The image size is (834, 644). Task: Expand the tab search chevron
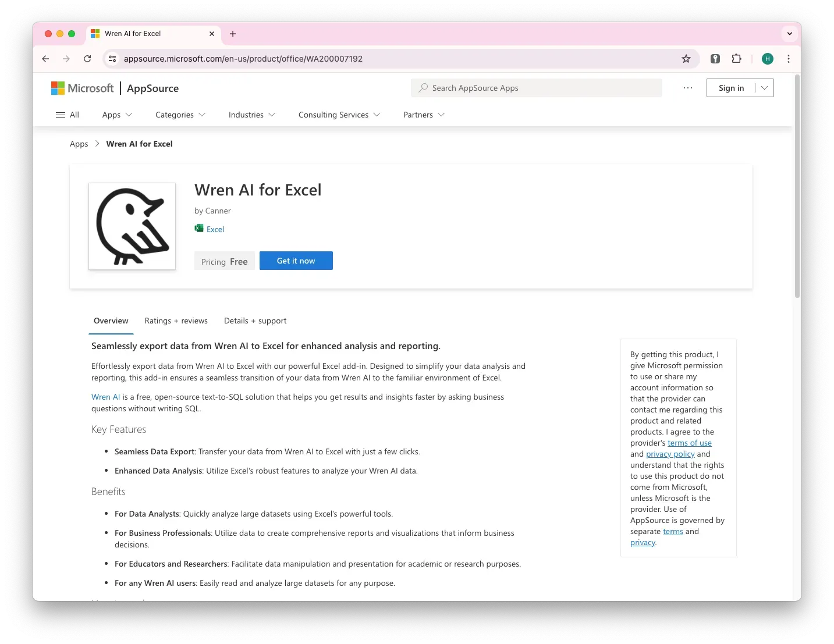click(790, 34)
